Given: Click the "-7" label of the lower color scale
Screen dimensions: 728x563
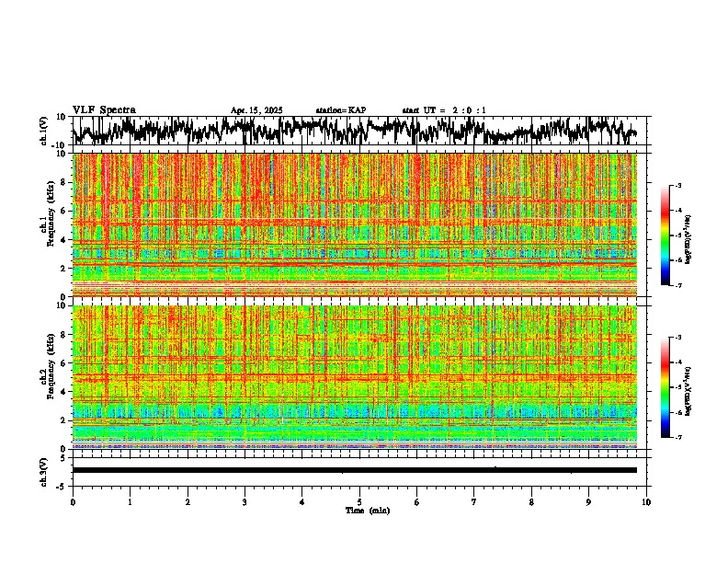Looking at the screenshot, I should pyautogui.click(x=677, y=437).
